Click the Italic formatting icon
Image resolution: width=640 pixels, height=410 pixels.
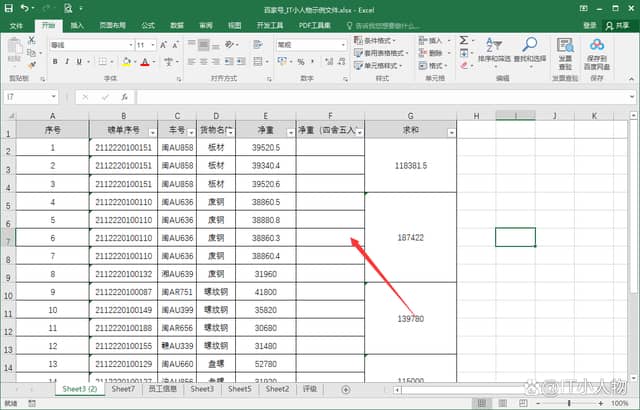(68, 61)
